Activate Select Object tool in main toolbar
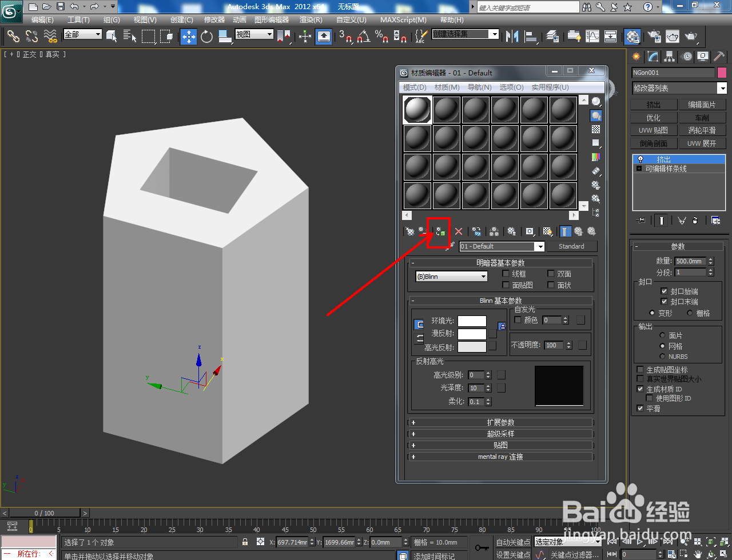 (112, 37)
